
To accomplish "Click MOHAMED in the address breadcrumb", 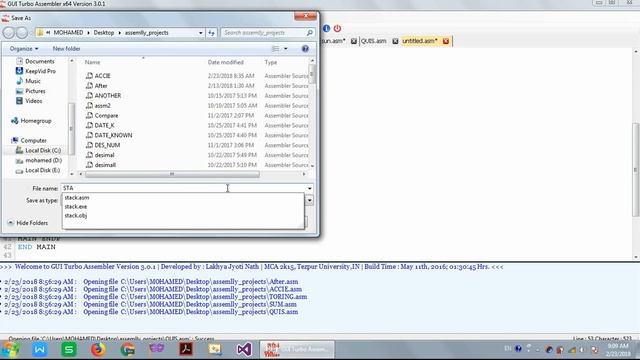I will click(x=68, y=33).
